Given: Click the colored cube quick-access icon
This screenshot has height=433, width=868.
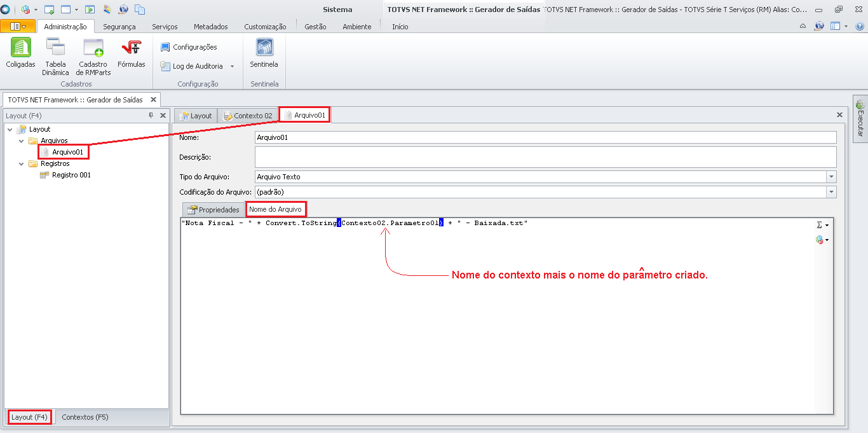Looking at the screenshot, I should coord(25,10).
